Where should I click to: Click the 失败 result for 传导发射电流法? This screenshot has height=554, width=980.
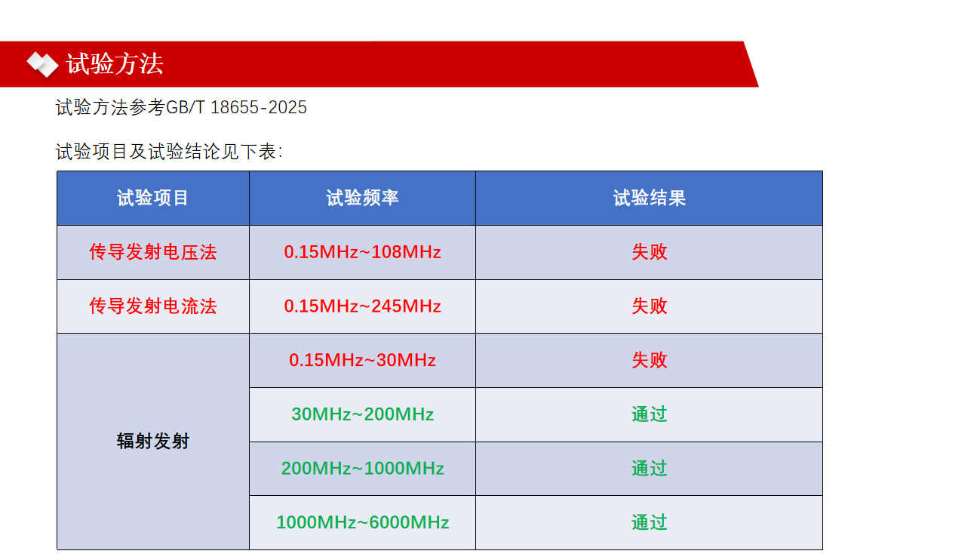pyautogui.click(x=649, y=306)
